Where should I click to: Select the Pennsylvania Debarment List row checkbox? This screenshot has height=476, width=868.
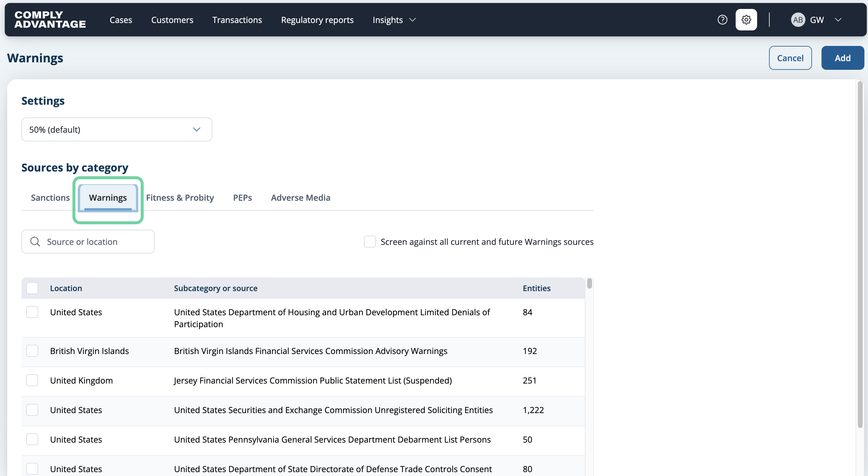click(x=32, y=439)
